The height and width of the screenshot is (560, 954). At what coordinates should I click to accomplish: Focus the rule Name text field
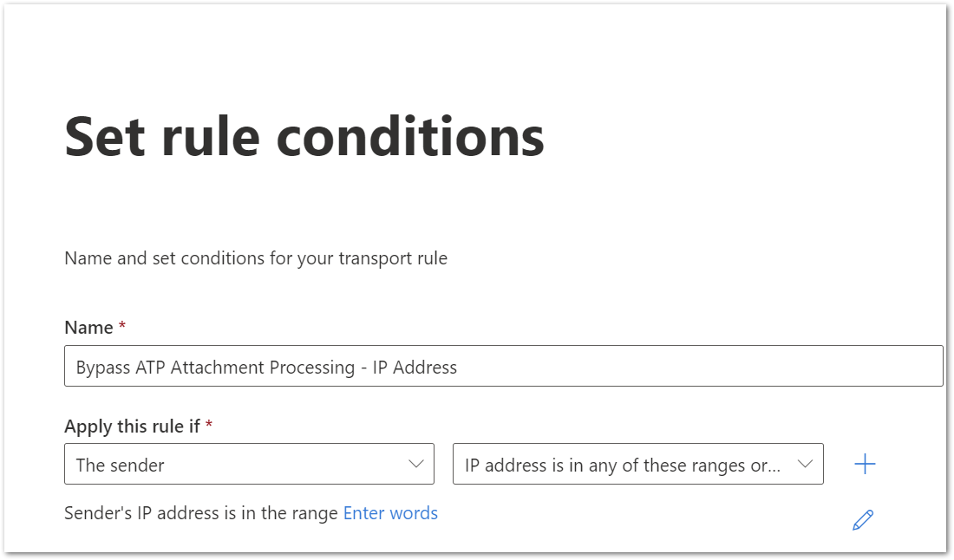(x=503, y=366)
